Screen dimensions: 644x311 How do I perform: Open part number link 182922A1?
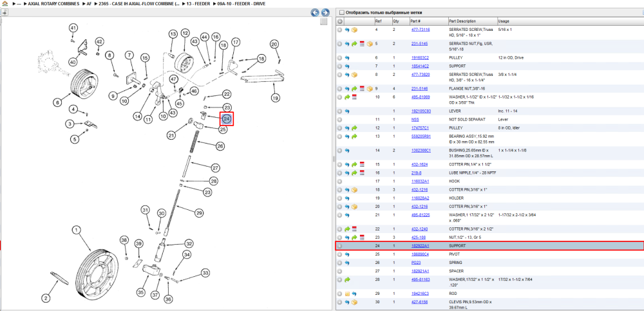coord(420,246)
